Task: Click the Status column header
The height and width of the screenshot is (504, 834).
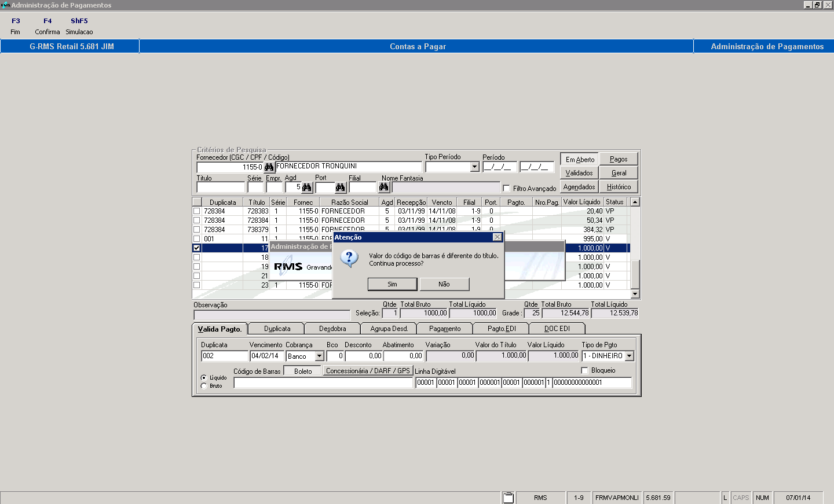Action: click(x=614, y=202)
